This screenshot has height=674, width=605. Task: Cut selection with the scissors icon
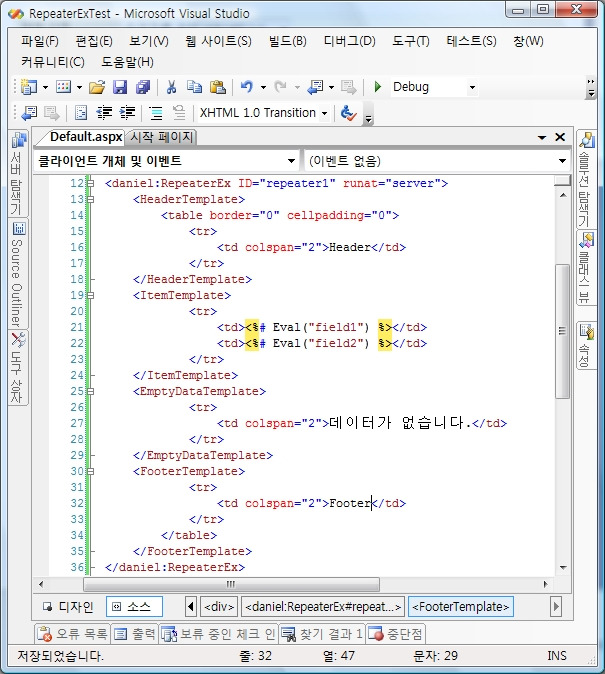(x=172, y=87)
